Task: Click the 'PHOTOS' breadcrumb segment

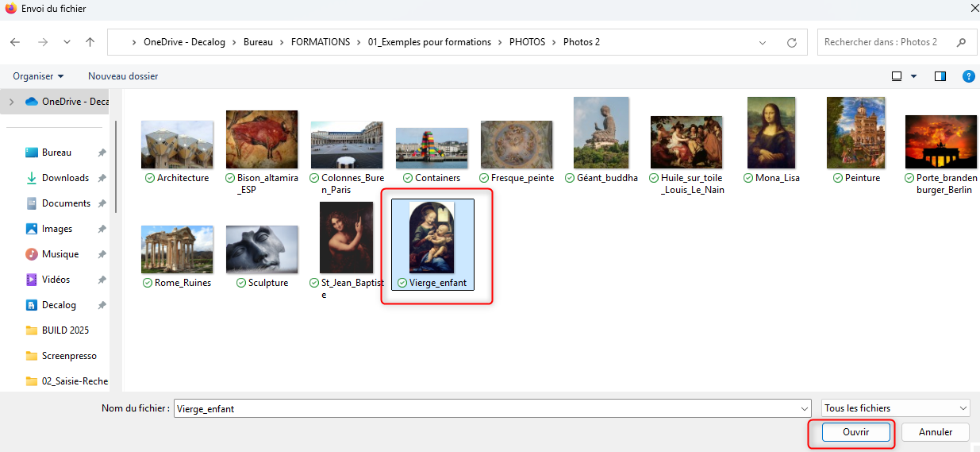Action: pos(527,42)
